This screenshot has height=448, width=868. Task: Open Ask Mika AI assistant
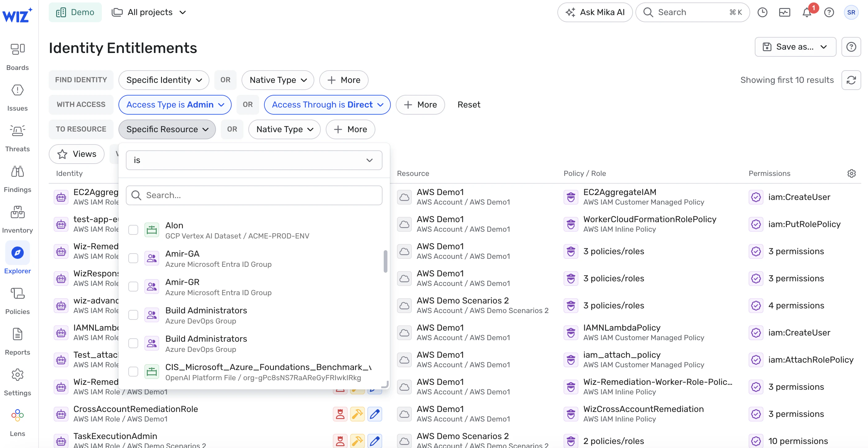(x=595, y=12)
